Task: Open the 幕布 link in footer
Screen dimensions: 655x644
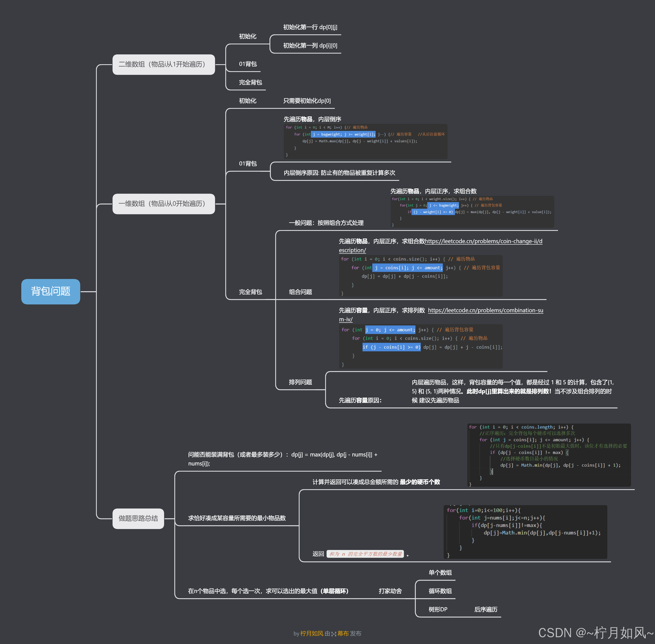Action: coord(343,633)
